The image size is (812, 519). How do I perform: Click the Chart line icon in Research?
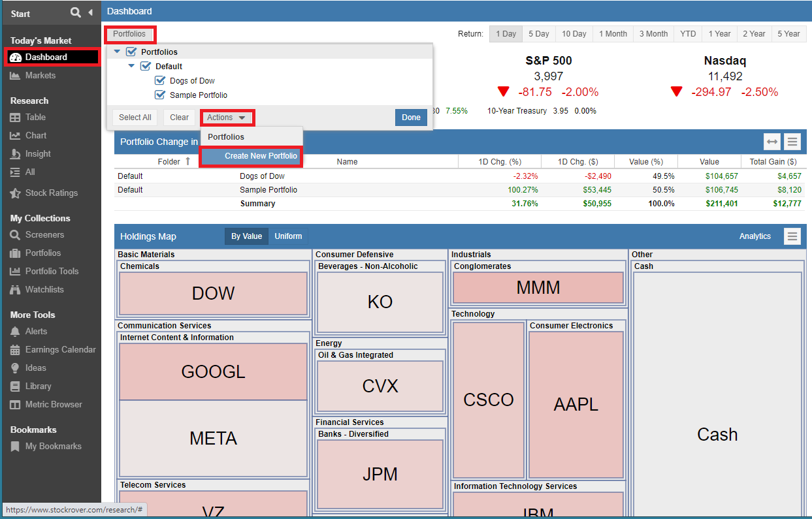pyautogui.click(x=16, y=136)
